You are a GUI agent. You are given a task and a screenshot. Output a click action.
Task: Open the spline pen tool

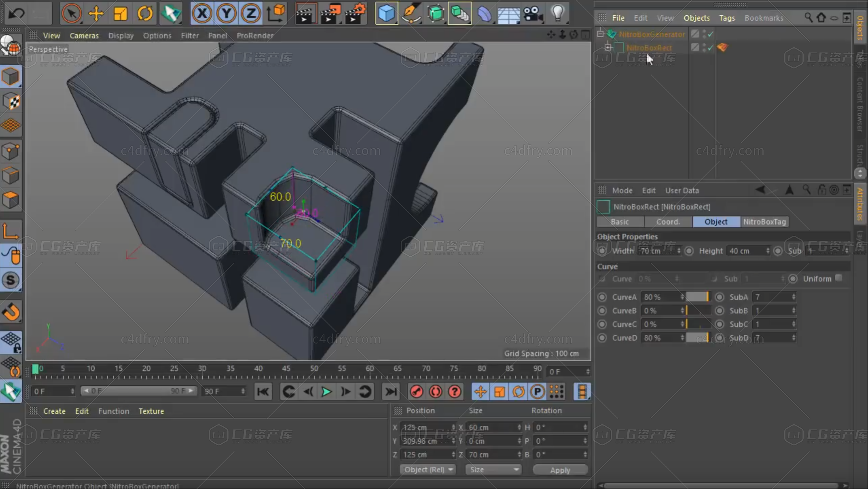pyautogui.click(x=411, y=13)
